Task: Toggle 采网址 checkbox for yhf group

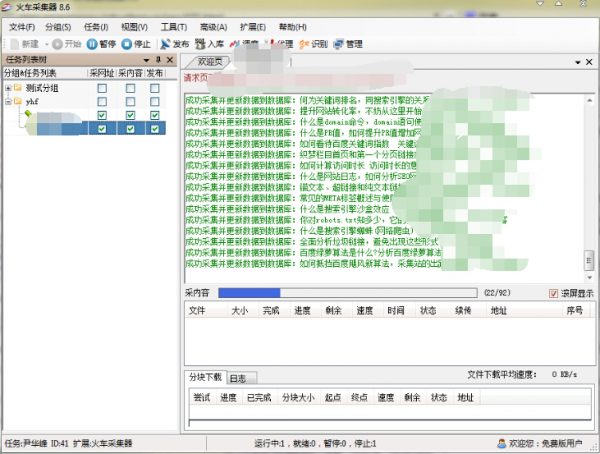Action: tap(102, 101)
